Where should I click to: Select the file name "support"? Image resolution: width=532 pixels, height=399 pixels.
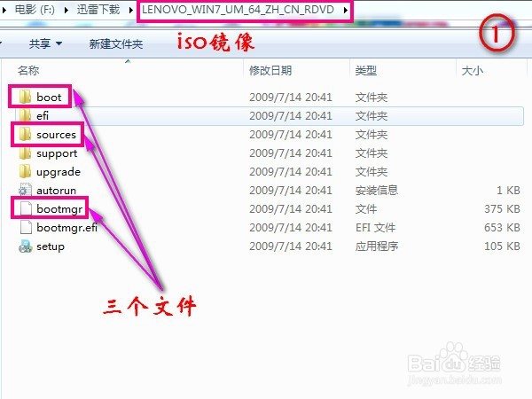pos(57,153)
